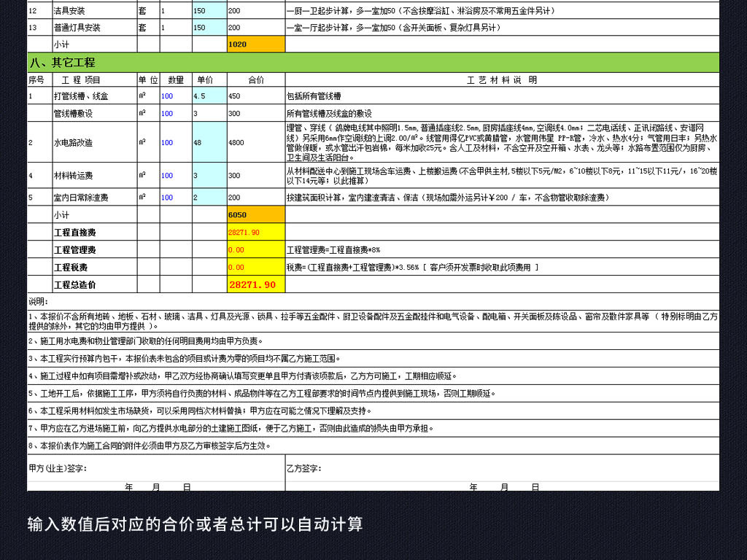Select the 材料转运费 item cell
Screen dimensions: 747x560
(x=95, y=175)
